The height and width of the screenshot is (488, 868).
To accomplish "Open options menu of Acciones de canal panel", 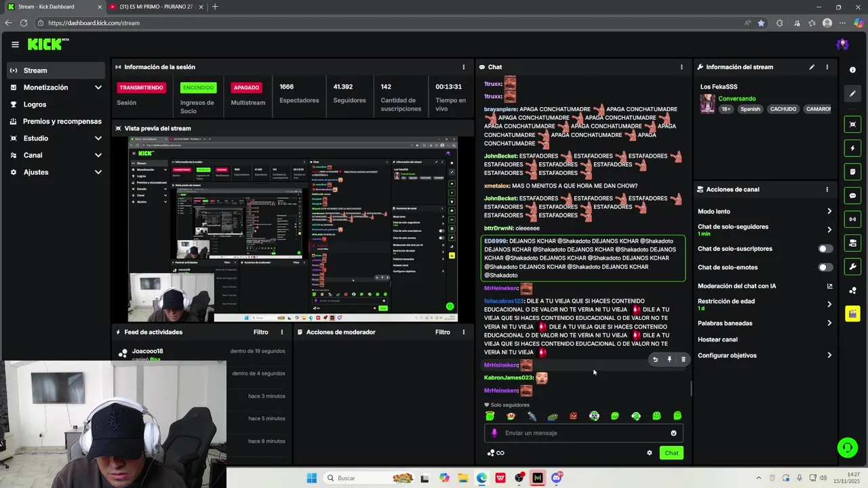I will coord(827,190).
